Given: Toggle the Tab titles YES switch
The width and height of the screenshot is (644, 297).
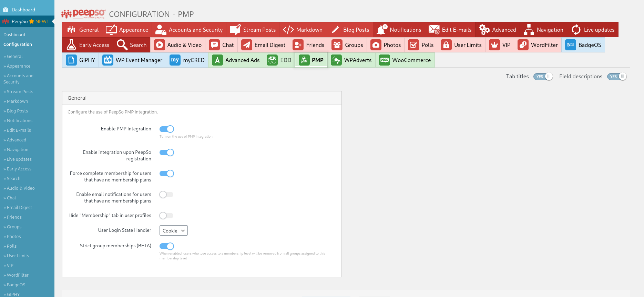Looking at the screenshot, I should [x=543, y=77].
